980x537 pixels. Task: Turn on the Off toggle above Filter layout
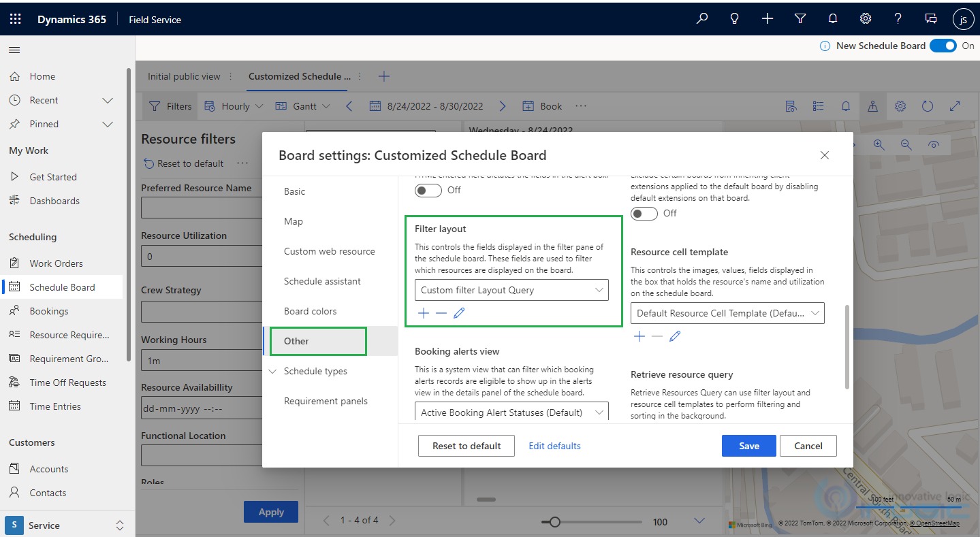[428, 191]
